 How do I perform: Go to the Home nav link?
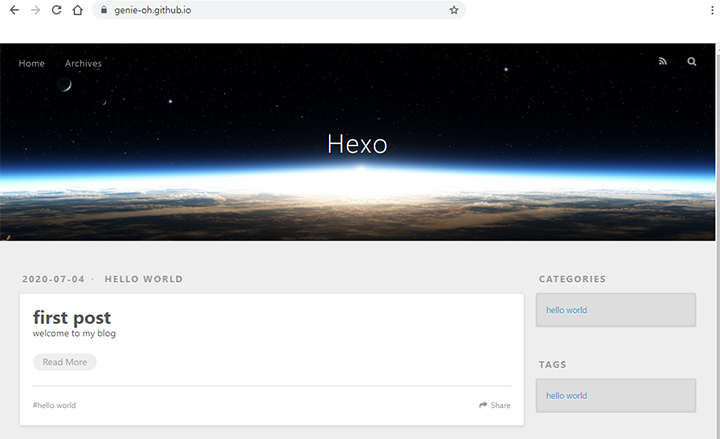click(x=32, y=63)
